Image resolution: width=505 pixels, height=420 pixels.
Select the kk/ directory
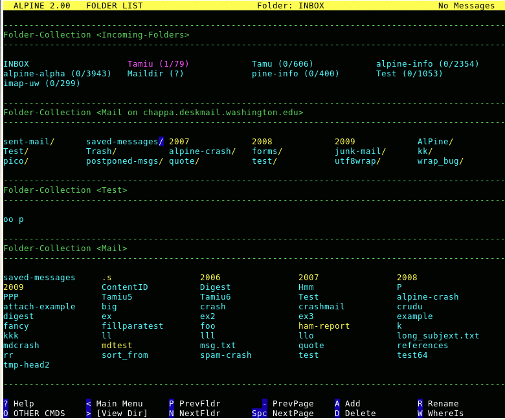425,151
